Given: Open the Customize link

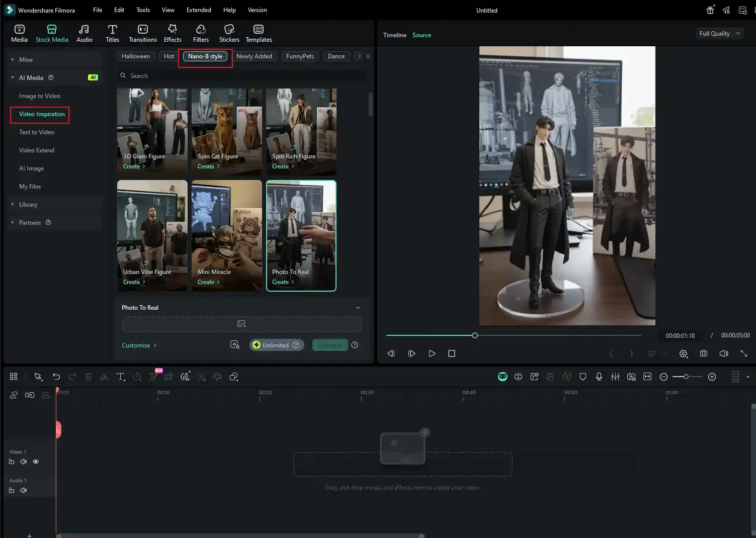Looking at the screenshot, I should (x=139, y=345).
